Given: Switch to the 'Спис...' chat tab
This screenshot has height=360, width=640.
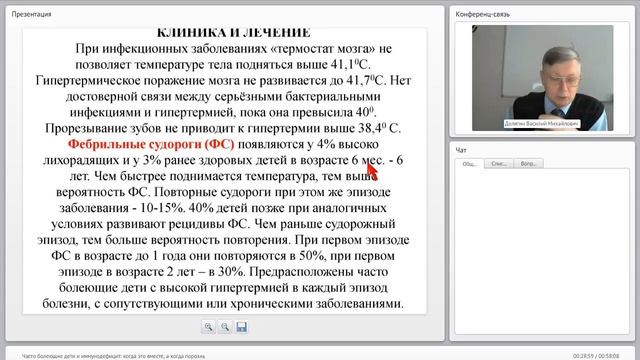Looking at the screenshot, I should point(499,164).
